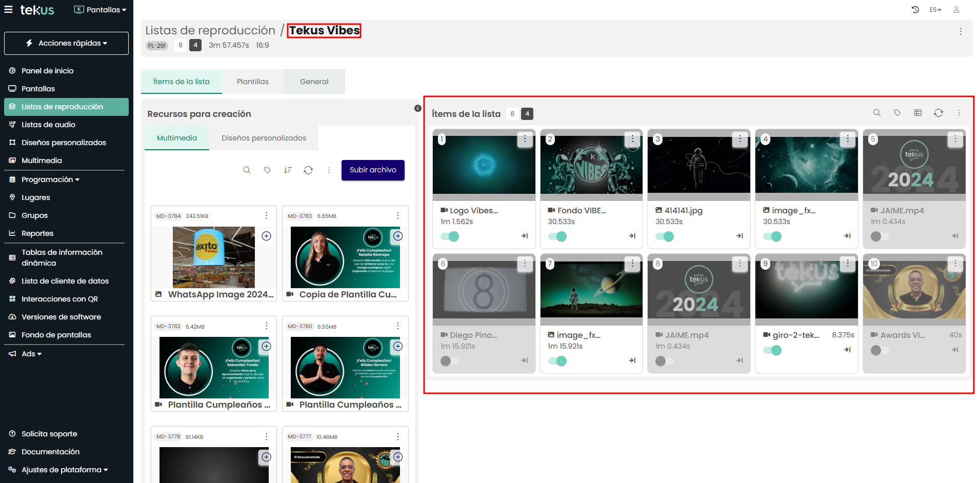Open the history clock icon in top bar

coord(915,10)
